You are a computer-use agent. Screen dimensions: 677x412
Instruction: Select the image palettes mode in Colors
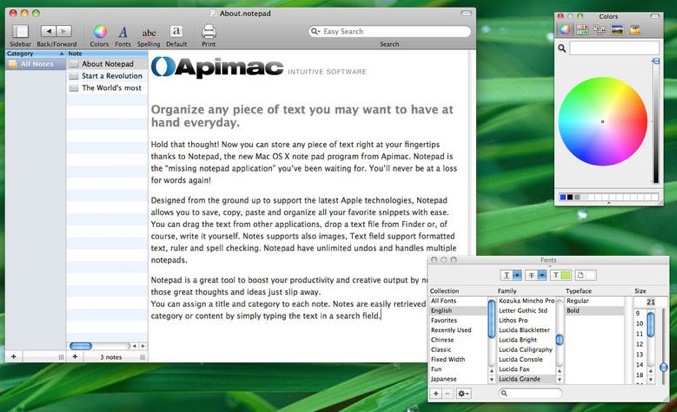click(x=617, y=29)
